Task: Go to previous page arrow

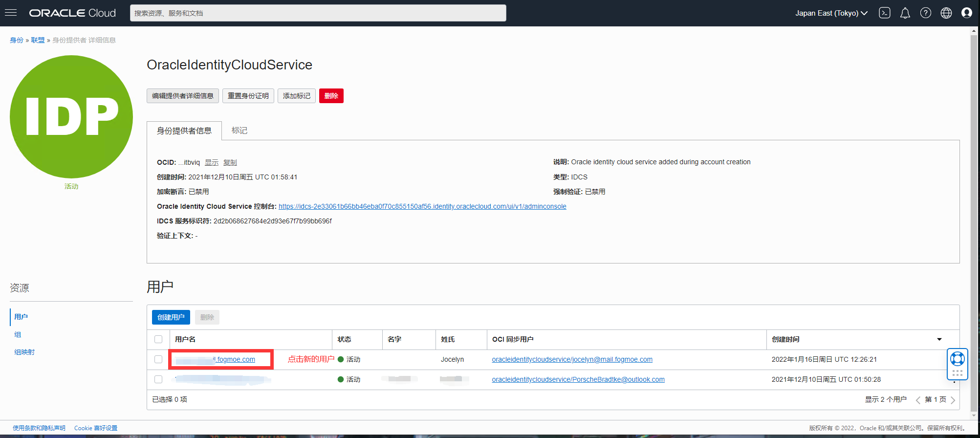Action: pos(918,400)
